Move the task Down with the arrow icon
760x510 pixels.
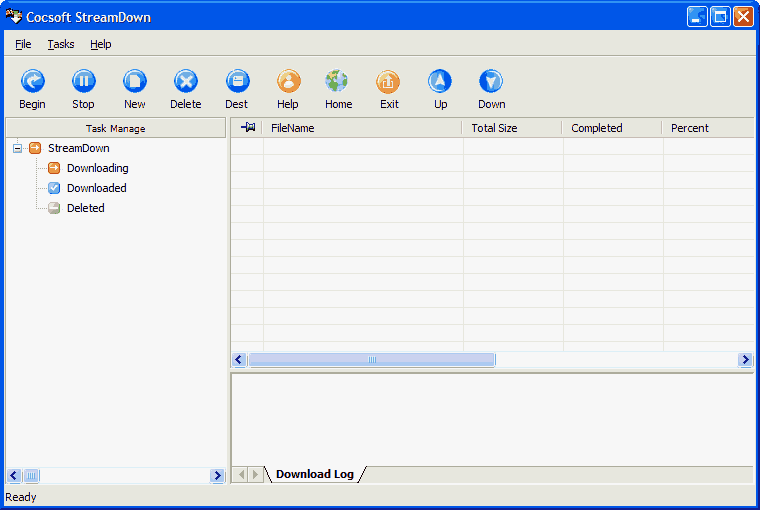(x=491, y=81)
